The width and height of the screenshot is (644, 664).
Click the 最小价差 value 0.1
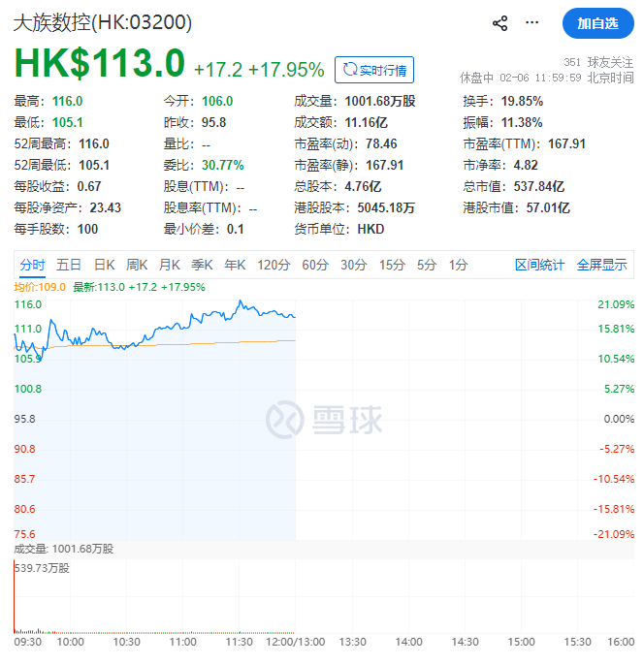(235, 229)
